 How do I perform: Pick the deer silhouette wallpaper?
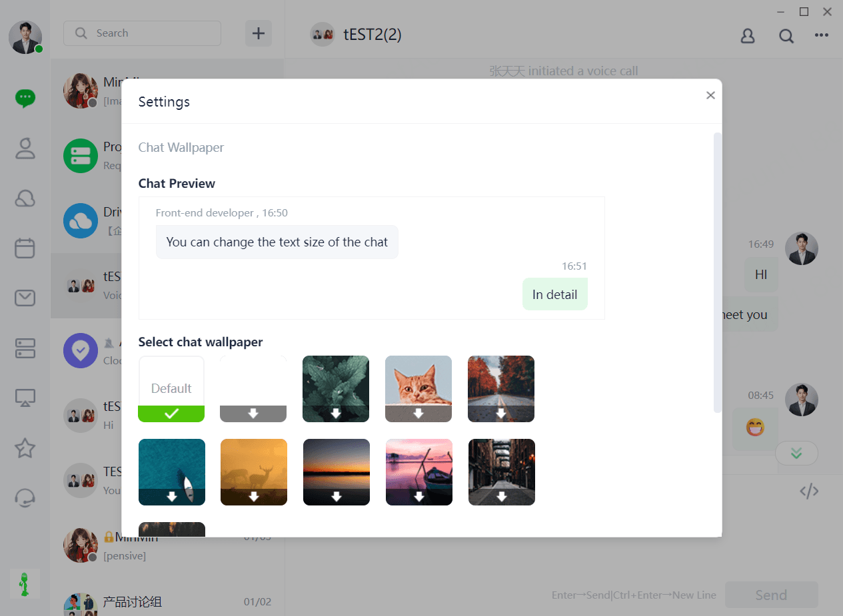tap(254, 472)
